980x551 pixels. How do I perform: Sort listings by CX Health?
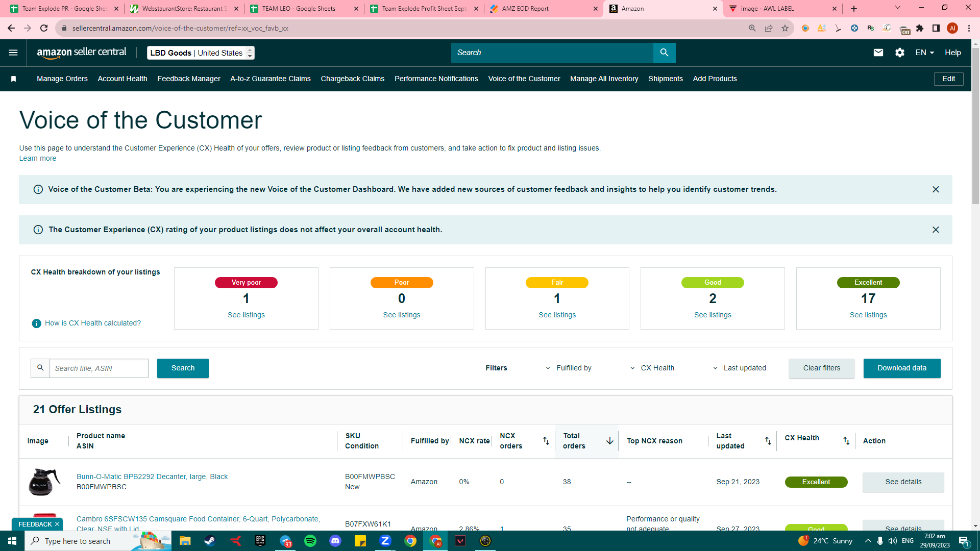pyautogui.click(x=846, y=441)
